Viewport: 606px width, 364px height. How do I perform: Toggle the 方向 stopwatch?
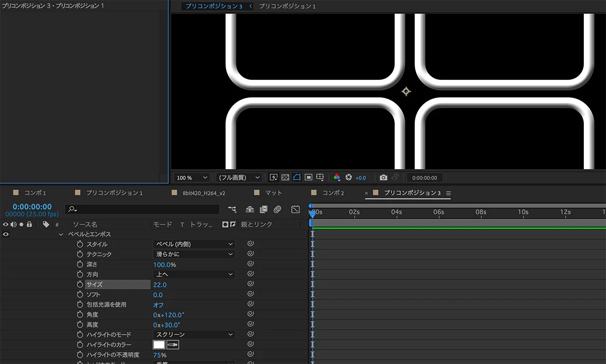pos(80,274)
